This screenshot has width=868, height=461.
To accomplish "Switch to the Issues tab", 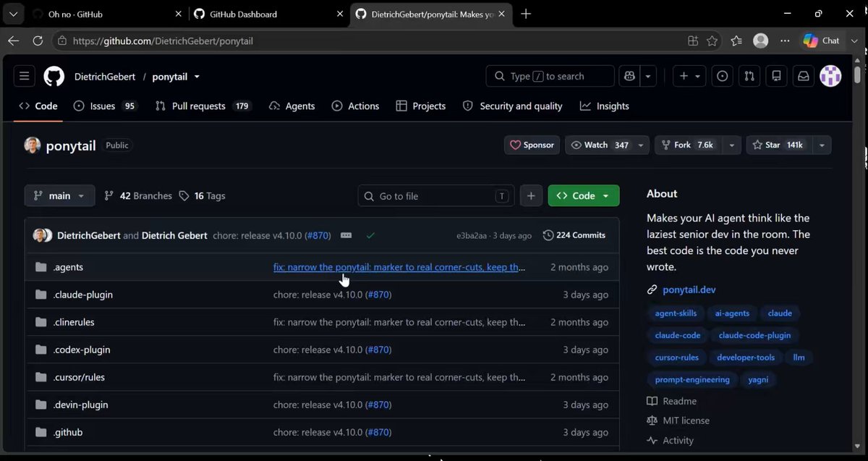I will (105, 106).
